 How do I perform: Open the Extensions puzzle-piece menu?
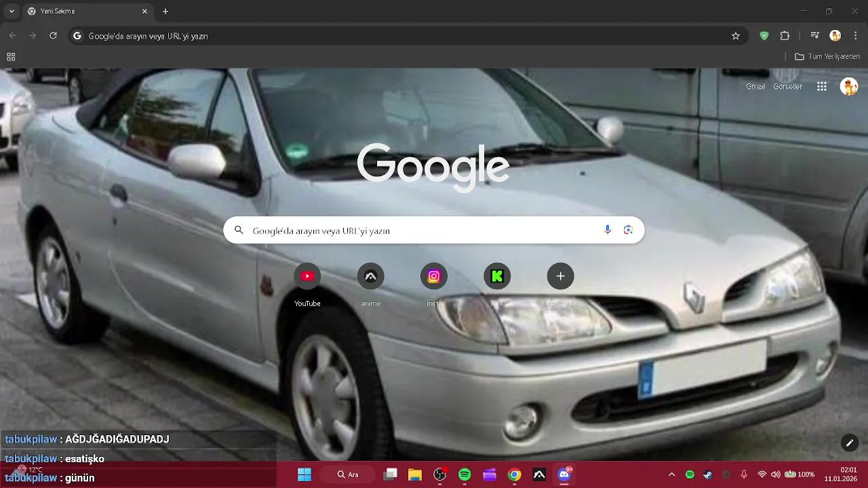[x=785, y=36]
